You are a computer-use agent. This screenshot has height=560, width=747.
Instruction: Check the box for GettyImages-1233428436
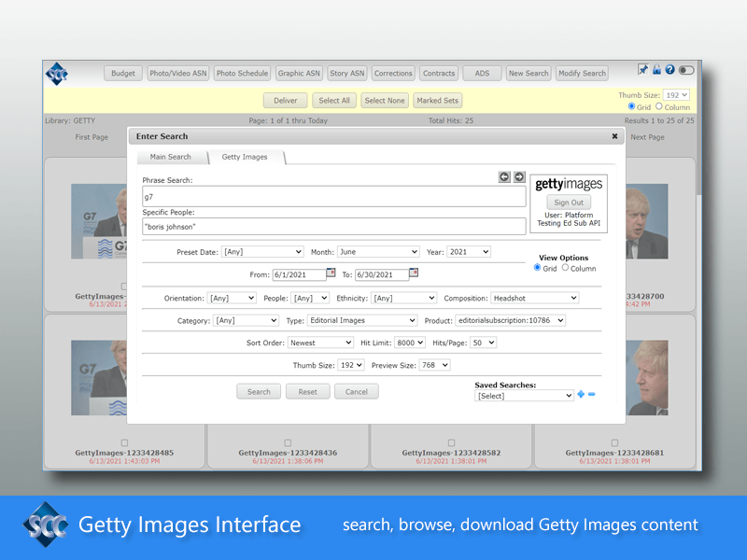pos(288,442)
